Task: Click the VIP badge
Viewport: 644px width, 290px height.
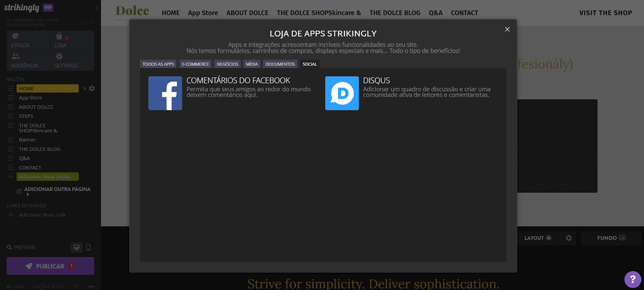Action: tap(48, 8)
